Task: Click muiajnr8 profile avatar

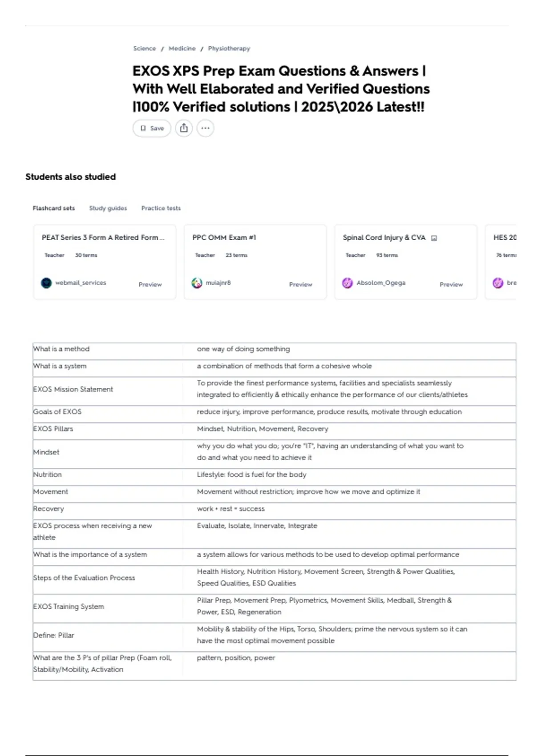Action: click(197, 283)
